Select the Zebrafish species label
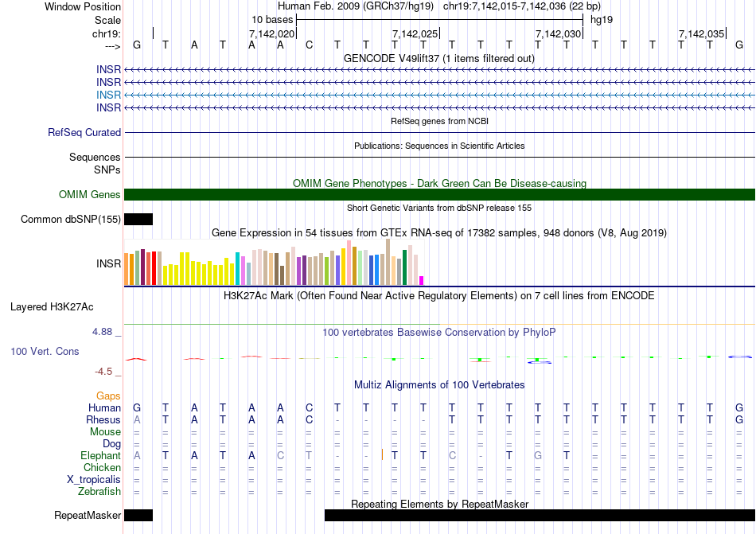Screen dimensions: 756x534 pyautogui.click(x=99, y=491)
